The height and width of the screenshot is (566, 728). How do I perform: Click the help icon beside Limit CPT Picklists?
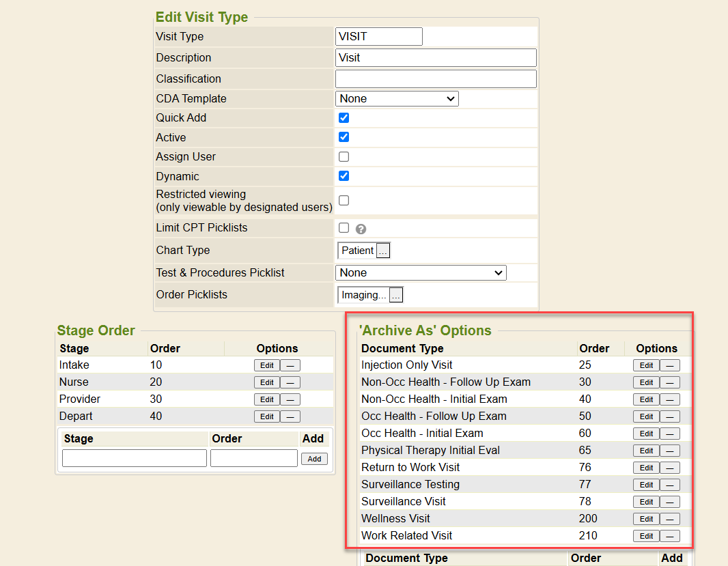point(361,229)
